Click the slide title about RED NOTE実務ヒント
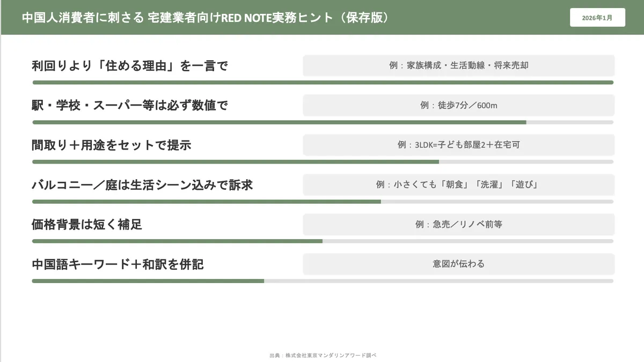 coord(206,18)
